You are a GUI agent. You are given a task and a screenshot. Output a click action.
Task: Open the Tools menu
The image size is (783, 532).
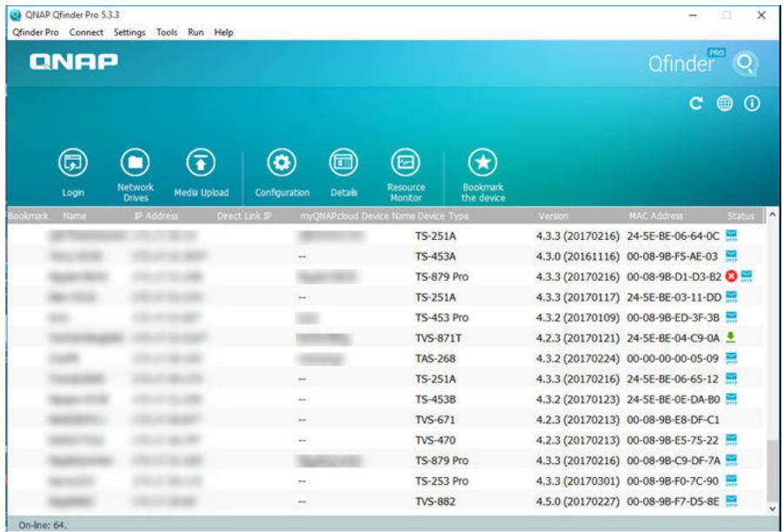tap(166, 32)
